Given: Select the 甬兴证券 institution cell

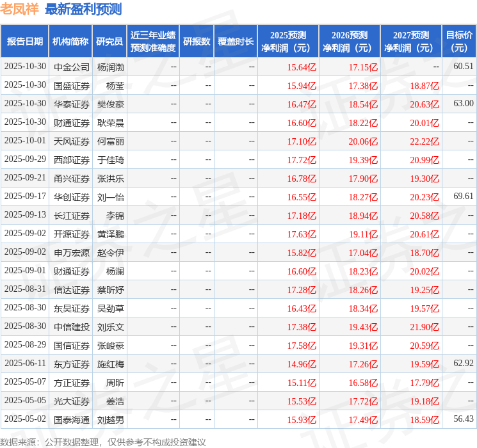Looking at the screenshot, I should [x=72, y=179].
